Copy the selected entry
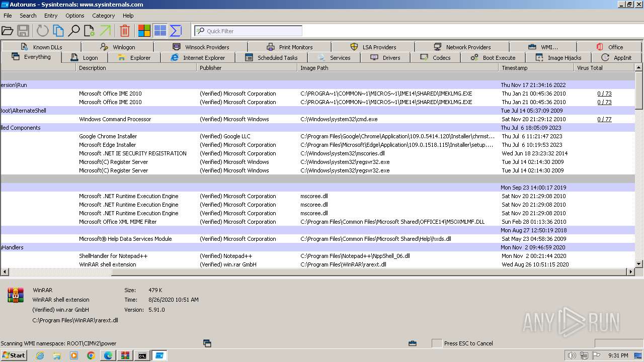This screenshot has width=644, height=362. 58,31
